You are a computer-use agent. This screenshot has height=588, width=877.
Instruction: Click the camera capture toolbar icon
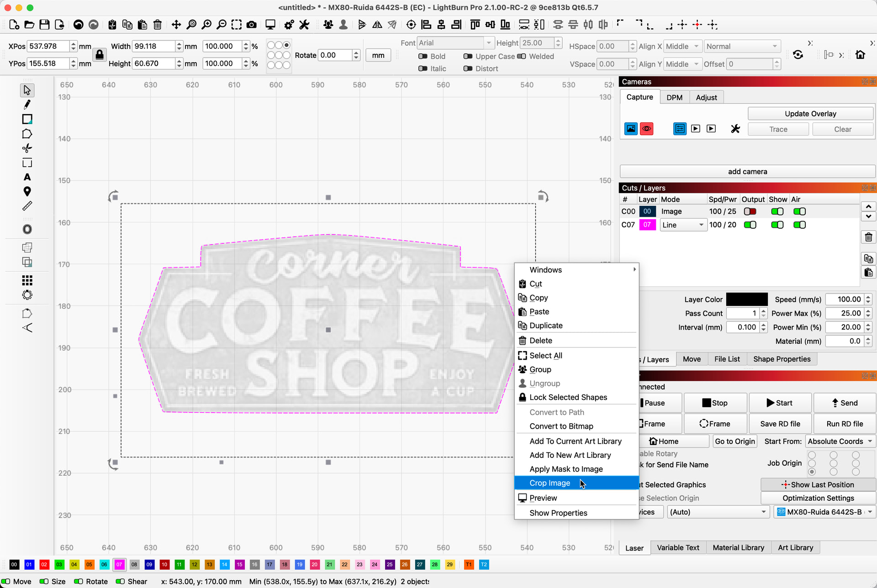251,25
